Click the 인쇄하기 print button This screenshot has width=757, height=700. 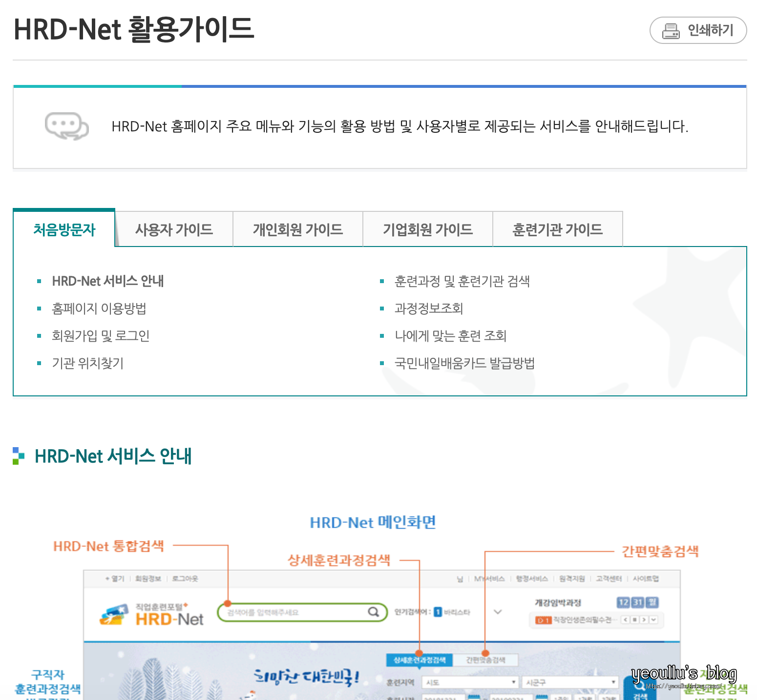pyautogui.click(x=698, y=30)
